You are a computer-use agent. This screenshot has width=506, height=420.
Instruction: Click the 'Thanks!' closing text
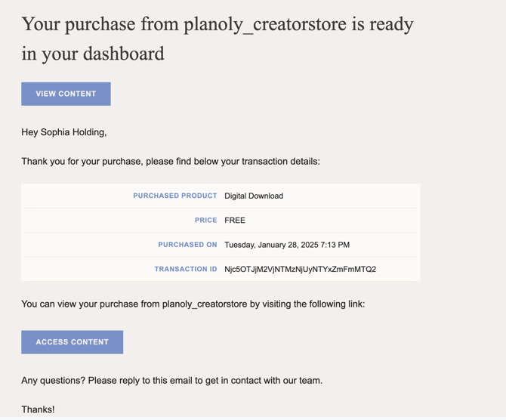point(38,409)
